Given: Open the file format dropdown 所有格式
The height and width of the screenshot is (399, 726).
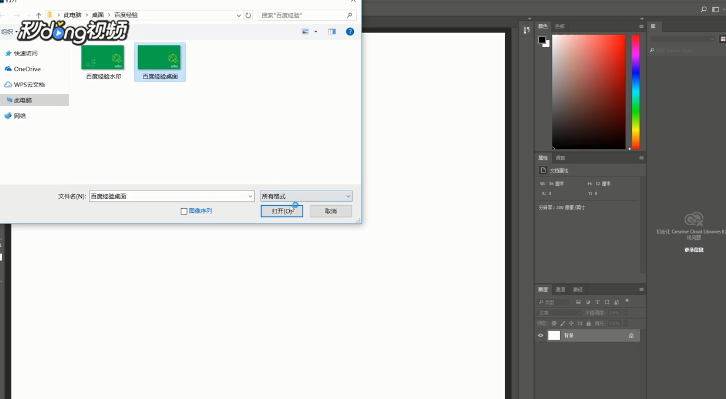Looking at the screenshot, I should click(306, 196).
